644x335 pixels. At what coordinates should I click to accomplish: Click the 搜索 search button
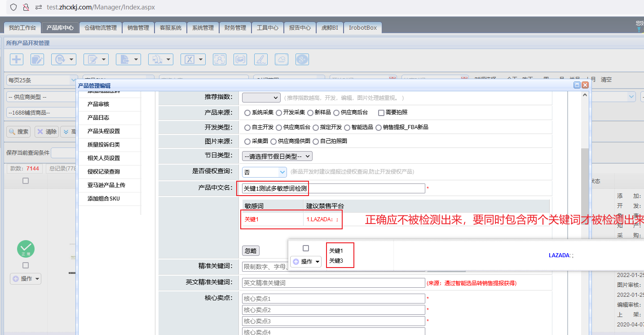pos(19,132)
